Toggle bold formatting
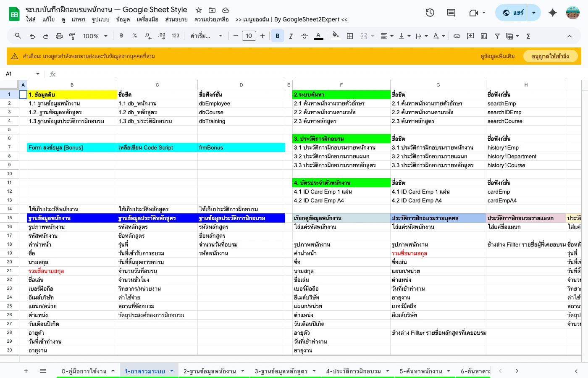 click(x=278, y=36)
